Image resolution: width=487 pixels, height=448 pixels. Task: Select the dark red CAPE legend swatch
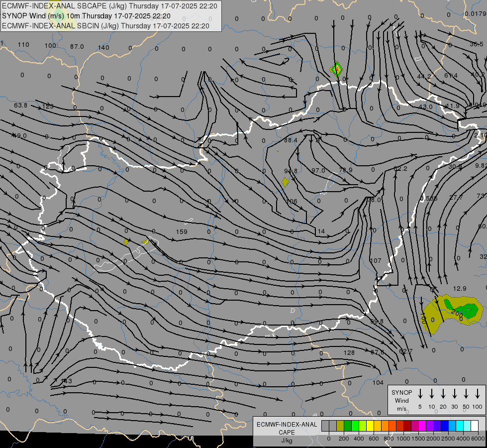click(x=407, y=426)
